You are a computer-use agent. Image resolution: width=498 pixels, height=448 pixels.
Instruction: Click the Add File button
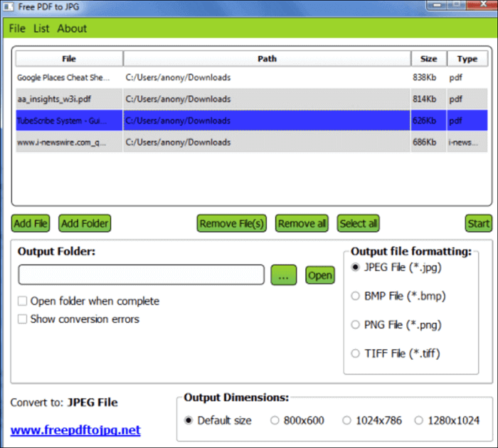click(x=31, y=223)
